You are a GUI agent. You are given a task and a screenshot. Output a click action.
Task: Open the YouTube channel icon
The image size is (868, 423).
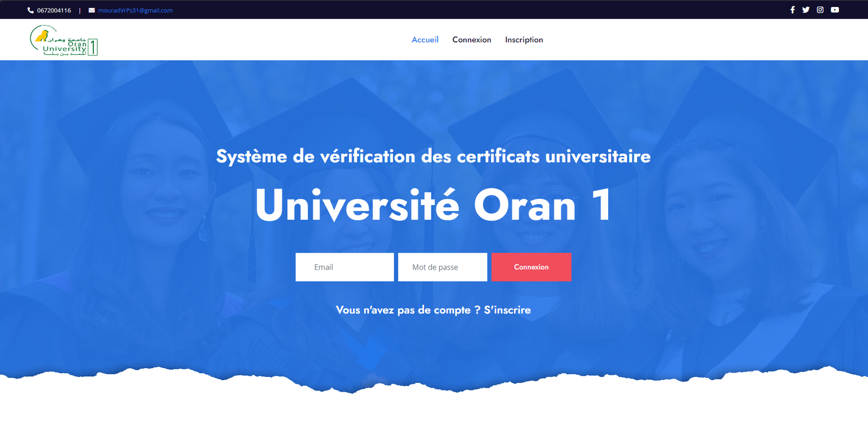tap(835, 10)
